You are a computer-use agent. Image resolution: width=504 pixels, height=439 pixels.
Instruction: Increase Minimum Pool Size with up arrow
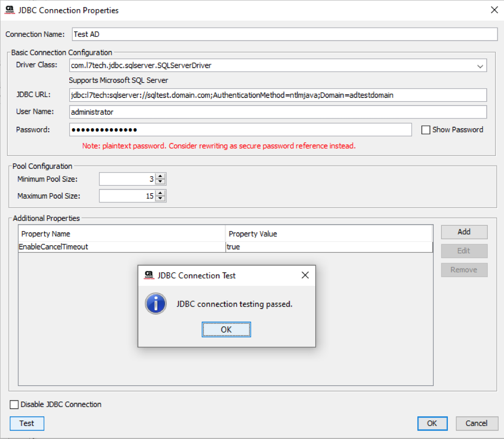pos(160,176)
